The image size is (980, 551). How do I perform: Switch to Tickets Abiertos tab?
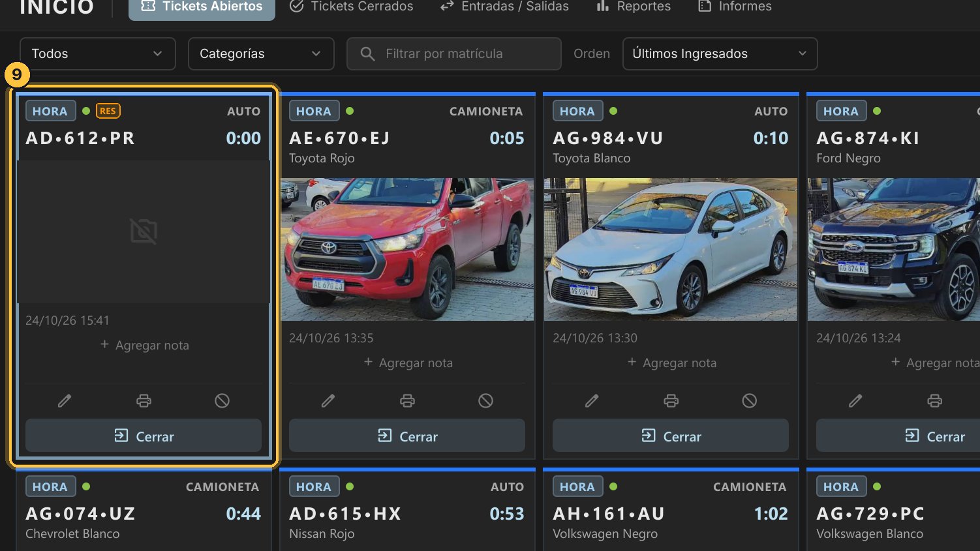click(202, 7)
